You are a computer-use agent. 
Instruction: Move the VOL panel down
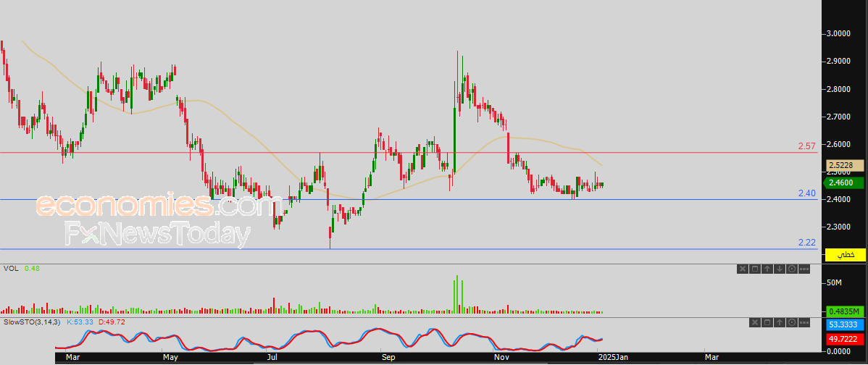(780, 269)
